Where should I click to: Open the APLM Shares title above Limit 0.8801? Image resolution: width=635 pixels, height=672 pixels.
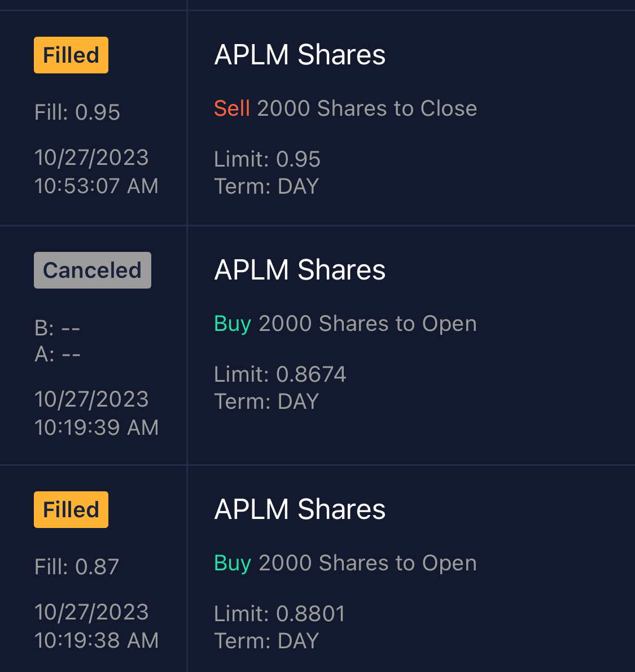(x=300, y=509)
